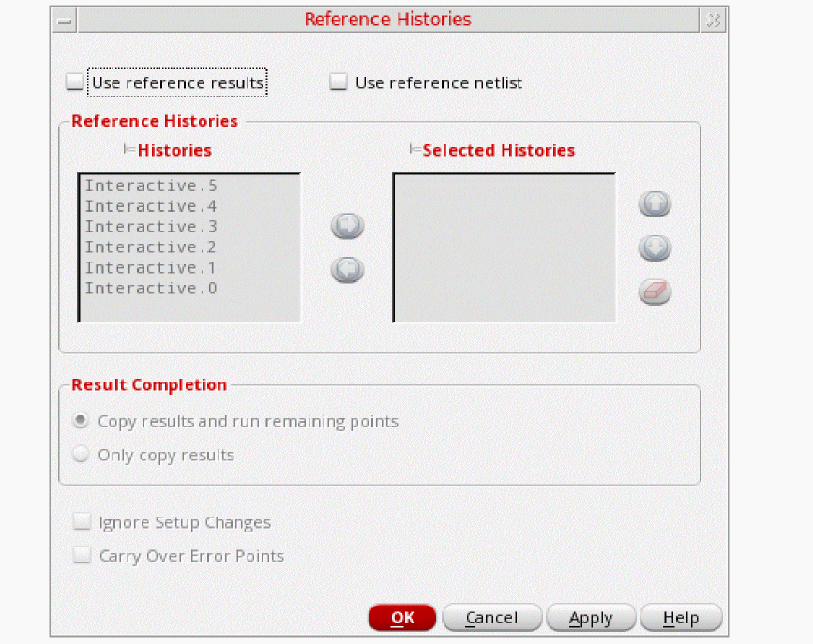Click the Apply button
813x644 pixels.
591,618
